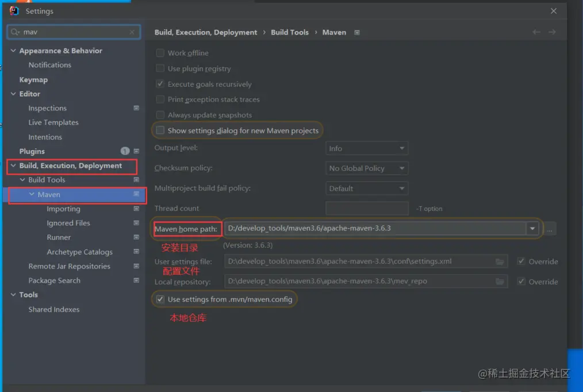Open Maven home path browse button

pyautogui.click(x=550, y=229)
